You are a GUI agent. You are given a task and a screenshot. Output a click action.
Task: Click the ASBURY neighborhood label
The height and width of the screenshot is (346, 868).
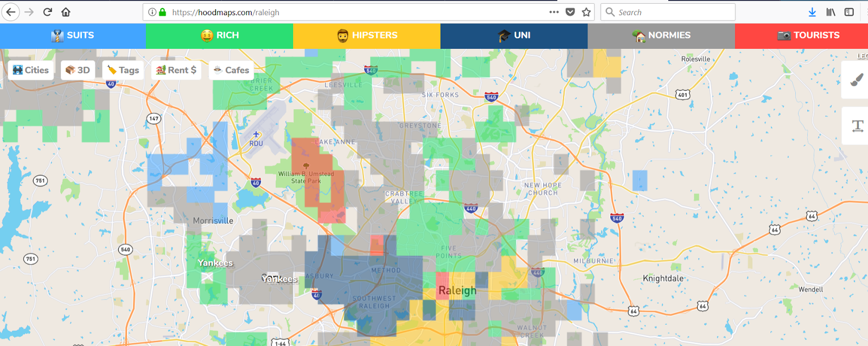click(x=320, y=276)
